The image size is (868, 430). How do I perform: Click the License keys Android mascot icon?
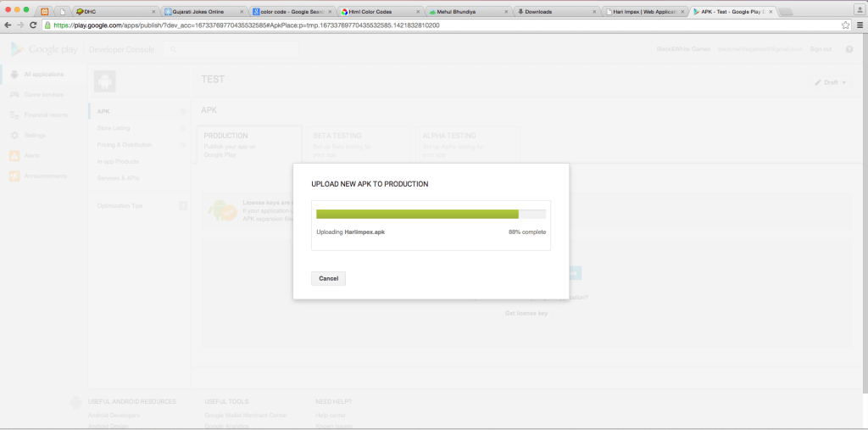223,210
